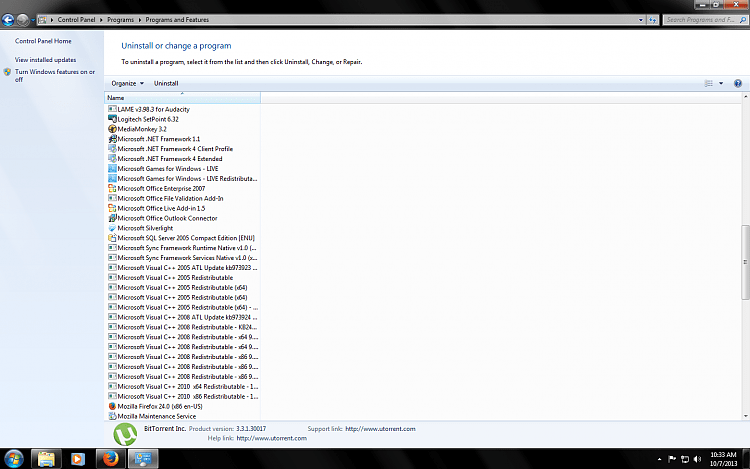Click the search magnifier icon
Screen dimensions: 750x469
[743, 20]
